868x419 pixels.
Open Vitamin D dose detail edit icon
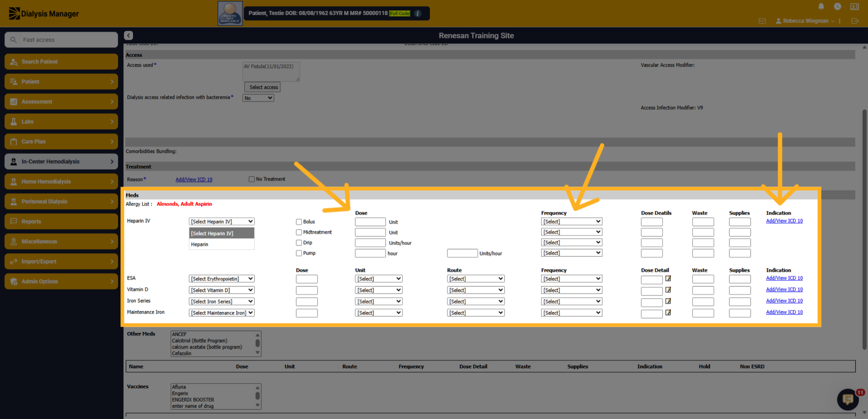pyautogui.click(x=668, y=290)
